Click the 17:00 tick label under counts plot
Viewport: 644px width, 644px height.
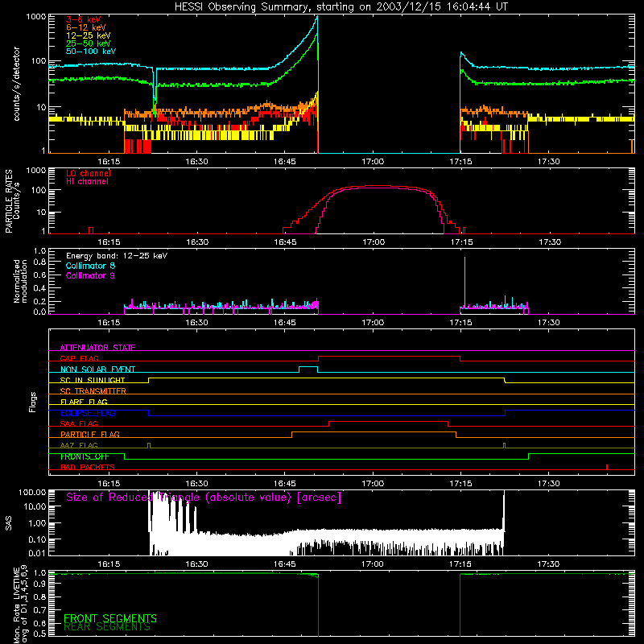(373, 162)
